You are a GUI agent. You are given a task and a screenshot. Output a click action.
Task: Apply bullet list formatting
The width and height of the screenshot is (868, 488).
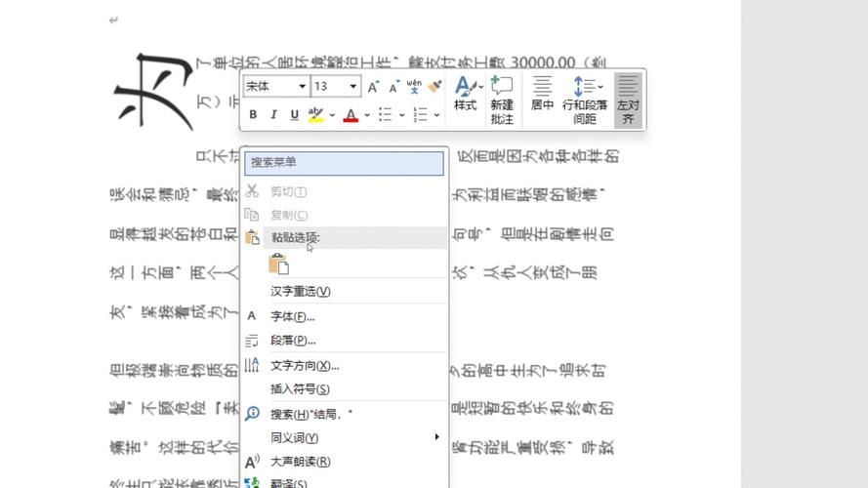point(386,114)
